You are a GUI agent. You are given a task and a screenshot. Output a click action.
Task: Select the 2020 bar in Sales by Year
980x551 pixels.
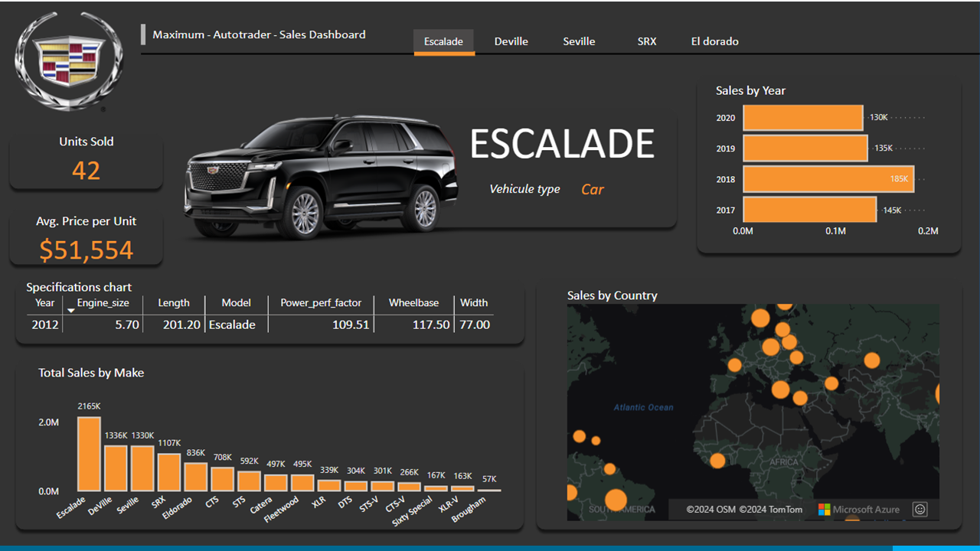pos(803,118)
